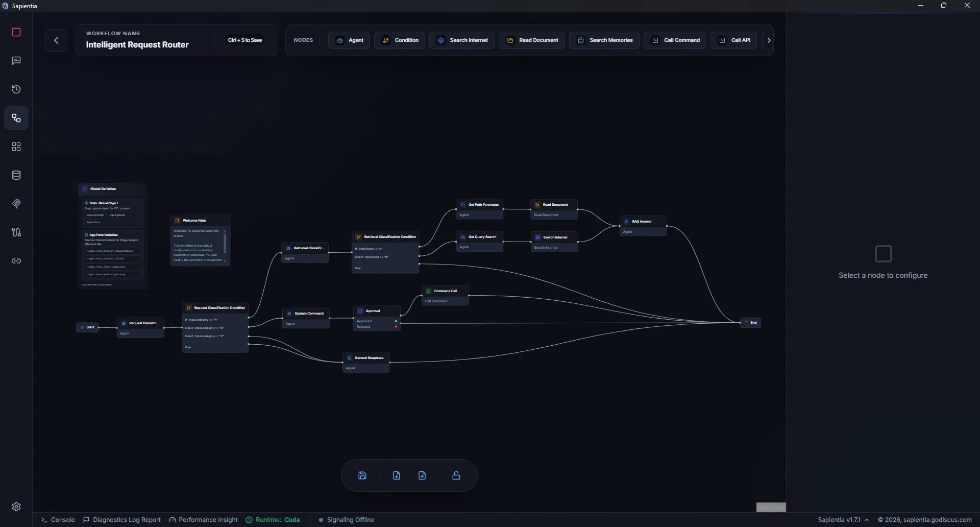Screen dimensions: 980x527
Task: Select the workflow editor icon in the sidebar
Action: point(16,118)
